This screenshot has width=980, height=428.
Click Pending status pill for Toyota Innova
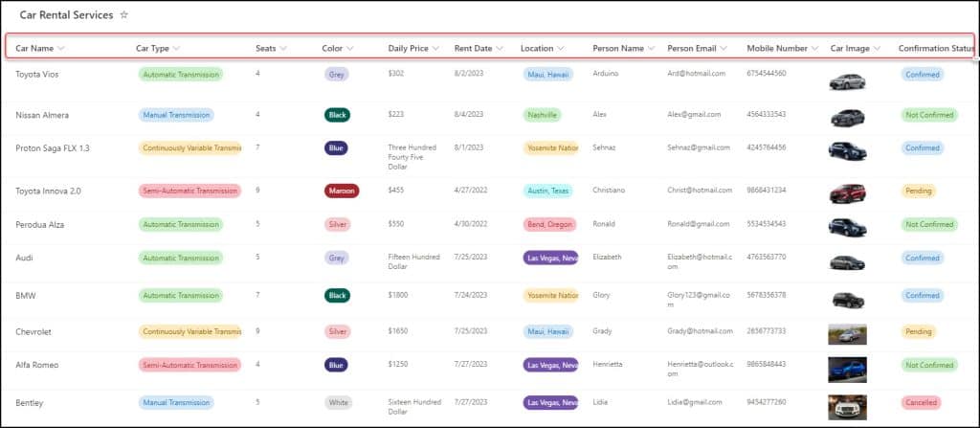918,191
